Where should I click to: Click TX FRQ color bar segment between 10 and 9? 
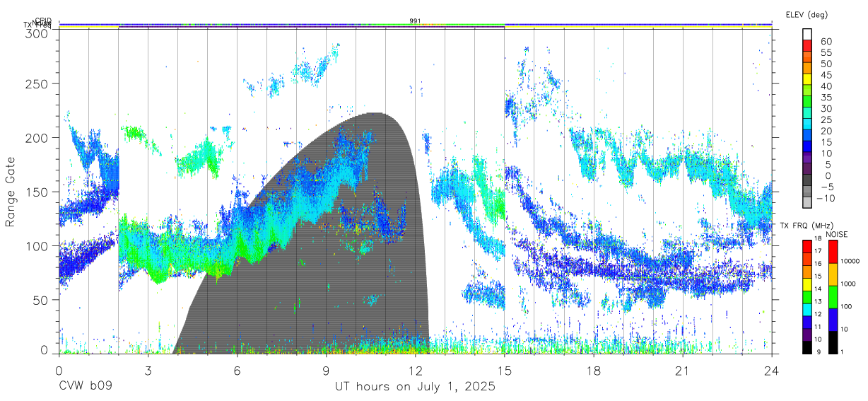(x=807, y=346)
